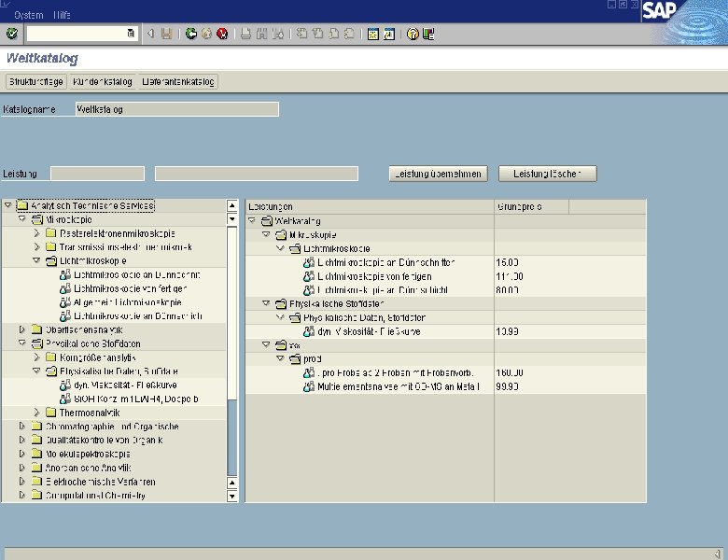Click service icon of Allgemeine Lichtmikroskopie

65,302
